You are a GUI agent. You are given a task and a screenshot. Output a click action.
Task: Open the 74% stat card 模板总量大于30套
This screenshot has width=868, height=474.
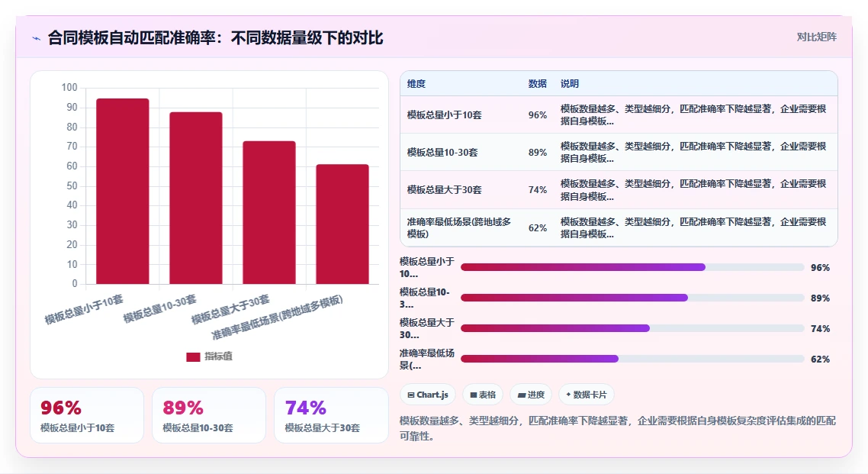point(331,415)
